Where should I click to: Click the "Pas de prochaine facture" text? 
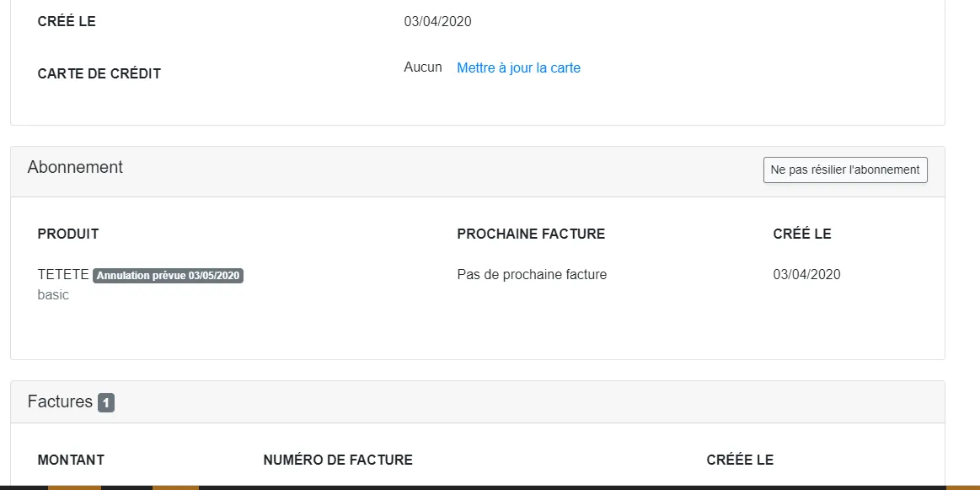click(x=532, y=274)
